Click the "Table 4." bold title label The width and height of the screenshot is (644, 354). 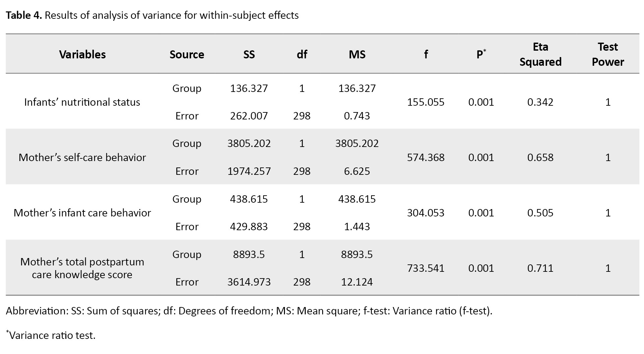(24, 15)
